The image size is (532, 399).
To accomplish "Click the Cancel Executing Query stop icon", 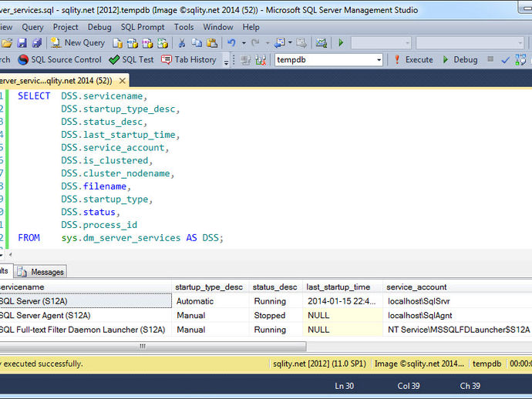I will coord(490,59).
